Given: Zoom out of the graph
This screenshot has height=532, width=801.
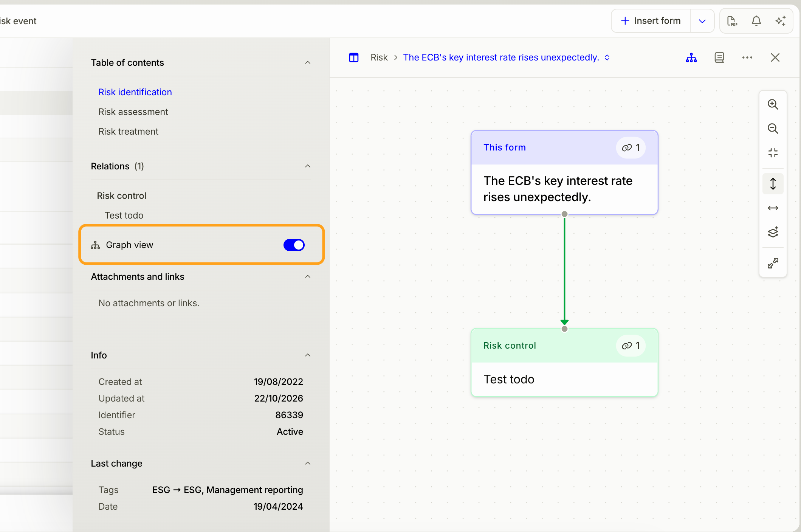Looking at the screenshot, I should (x=773, y=129).
